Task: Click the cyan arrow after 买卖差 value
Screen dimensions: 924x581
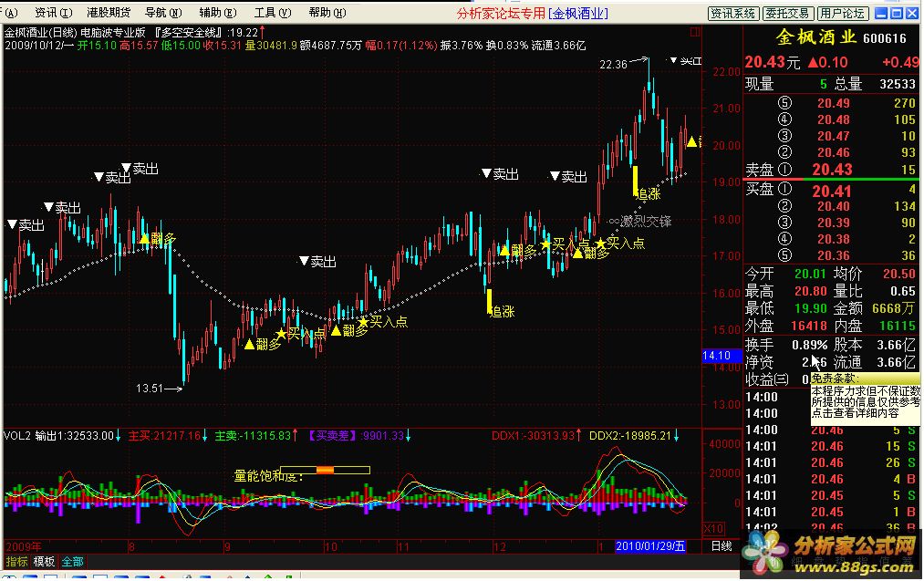Action: click(408, 435)
